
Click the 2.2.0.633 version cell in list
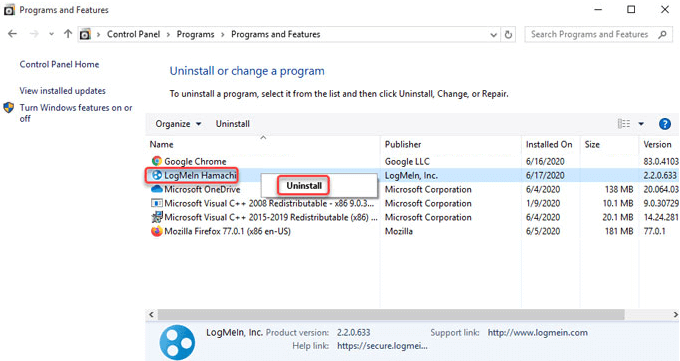click(x=660, y=175)
